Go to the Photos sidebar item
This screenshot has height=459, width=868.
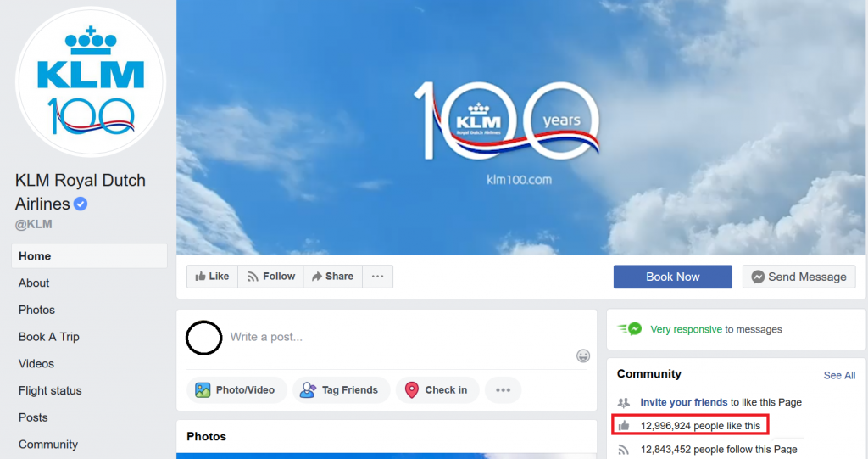click(36, 310)
